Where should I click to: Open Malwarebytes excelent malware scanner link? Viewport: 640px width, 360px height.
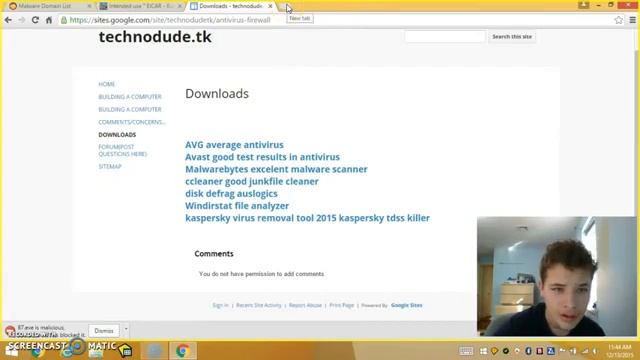276,169
